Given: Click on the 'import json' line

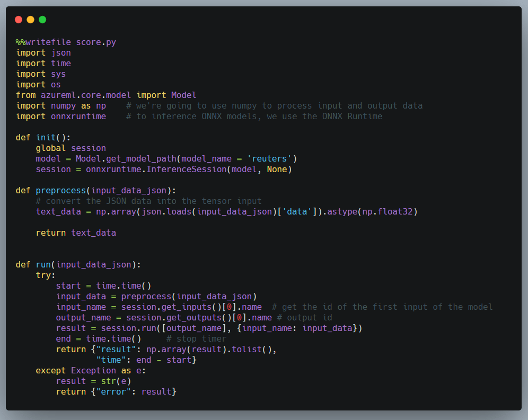Looking at the screenshot, I should [x=43, y=52].
